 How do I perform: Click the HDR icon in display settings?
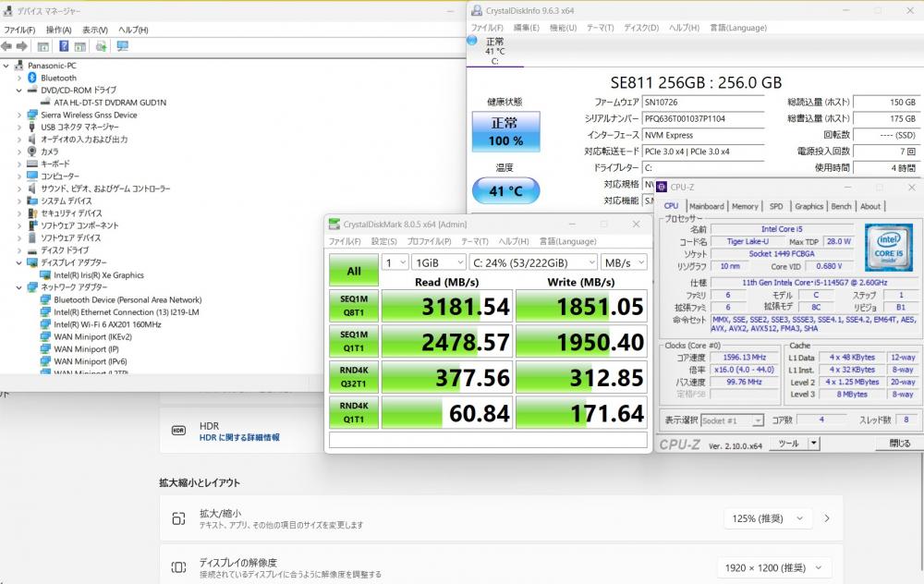pos(178,431)
